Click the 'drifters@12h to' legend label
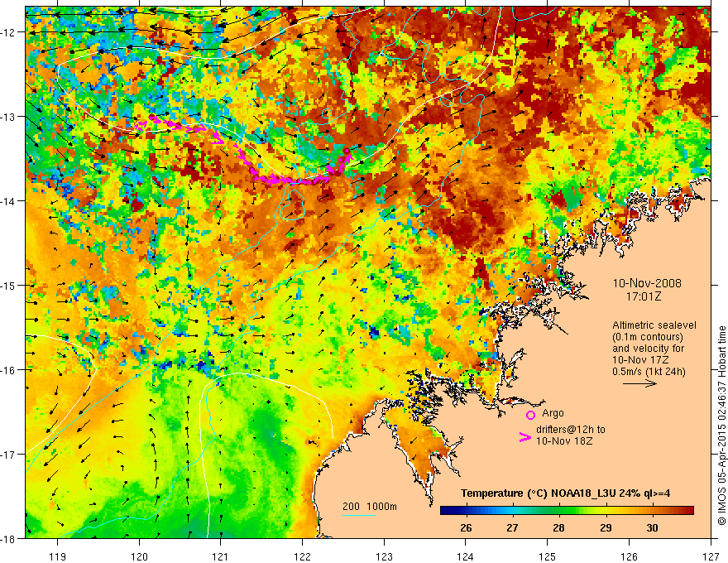This screenshot has width=728, height=563. (x=571, y=429)
